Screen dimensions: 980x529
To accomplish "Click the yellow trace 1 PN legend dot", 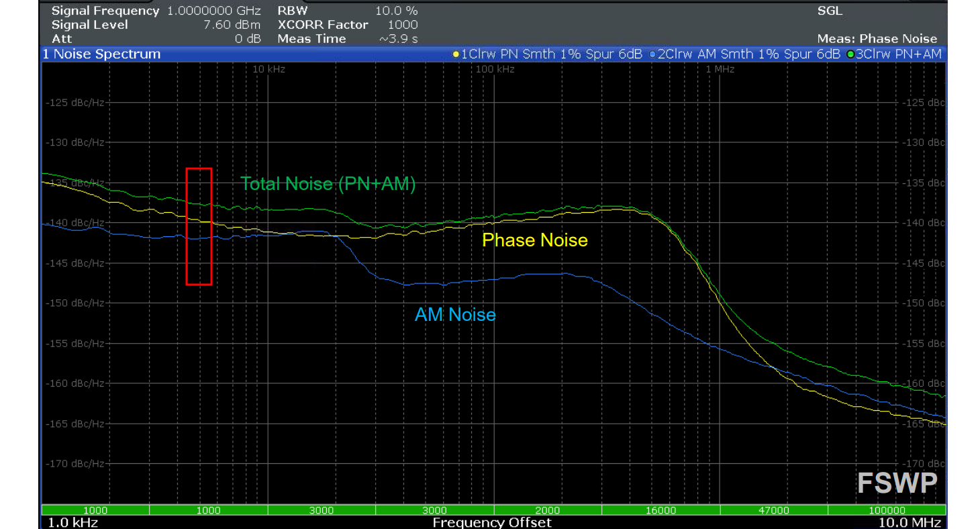I will [456, 54].
